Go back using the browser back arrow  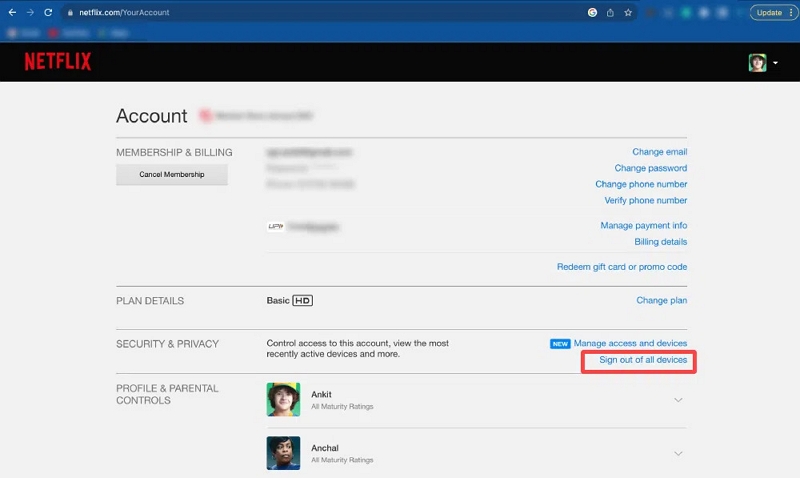[x=12, y=12]
